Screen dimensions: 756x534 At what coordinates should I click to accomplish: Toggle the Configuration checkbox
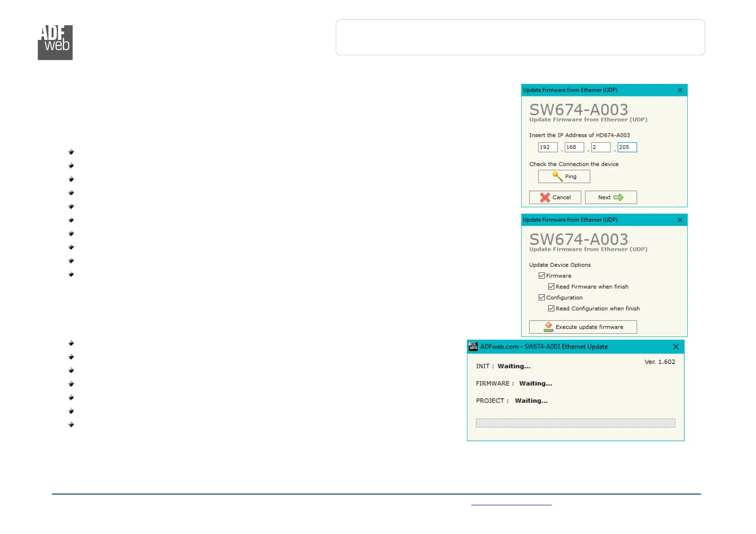pyautogui.click(x=542, y=298)
